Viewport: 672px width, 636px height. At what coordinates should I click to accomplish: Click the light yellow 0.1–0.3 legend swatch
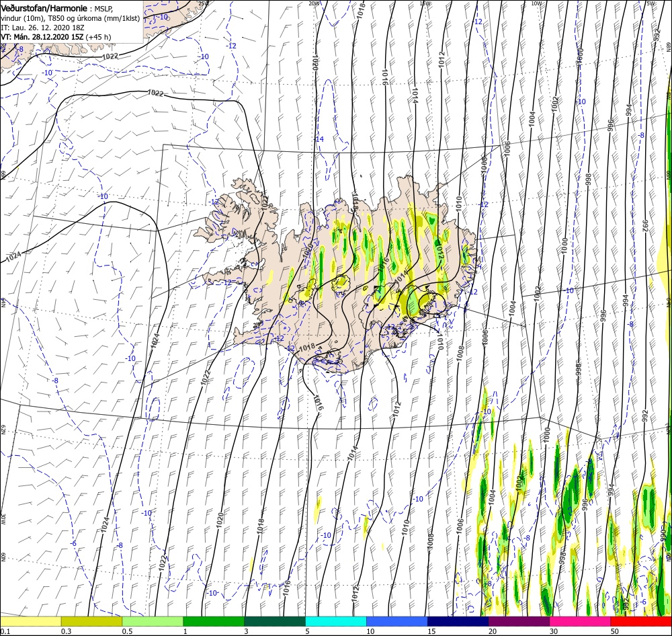pos(30,621)
